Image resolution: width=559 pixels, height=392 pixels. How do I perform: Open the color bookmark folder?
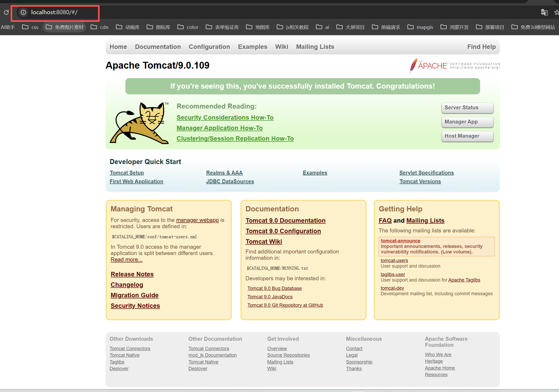(188, 27)
